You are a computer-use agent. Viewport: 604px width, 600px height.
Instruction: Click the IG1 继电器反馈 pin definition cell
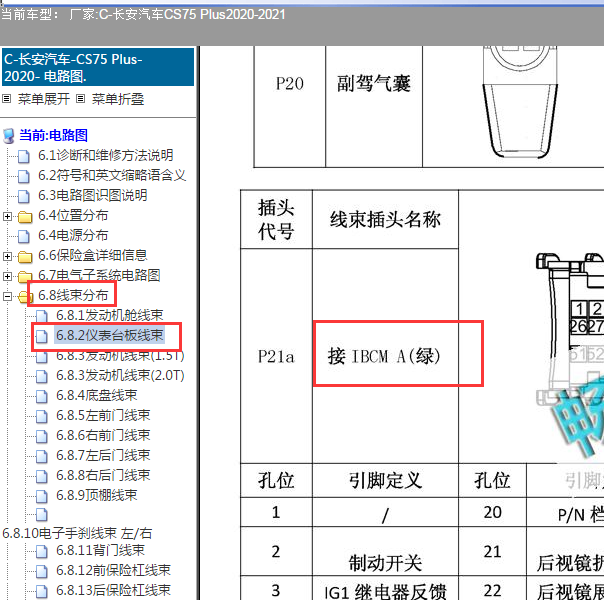[x=385, y=590]
